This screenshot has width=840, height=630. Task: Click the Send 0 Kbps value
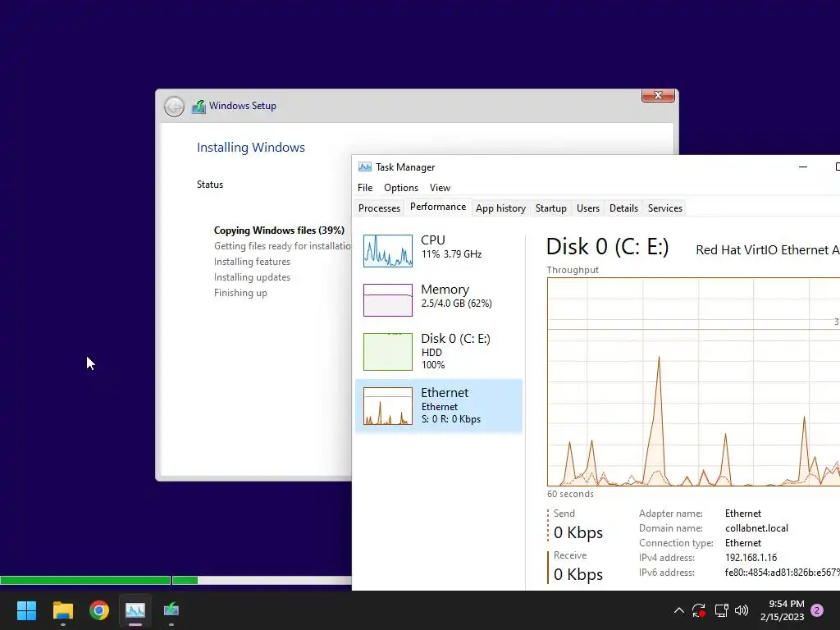[578, 532]
